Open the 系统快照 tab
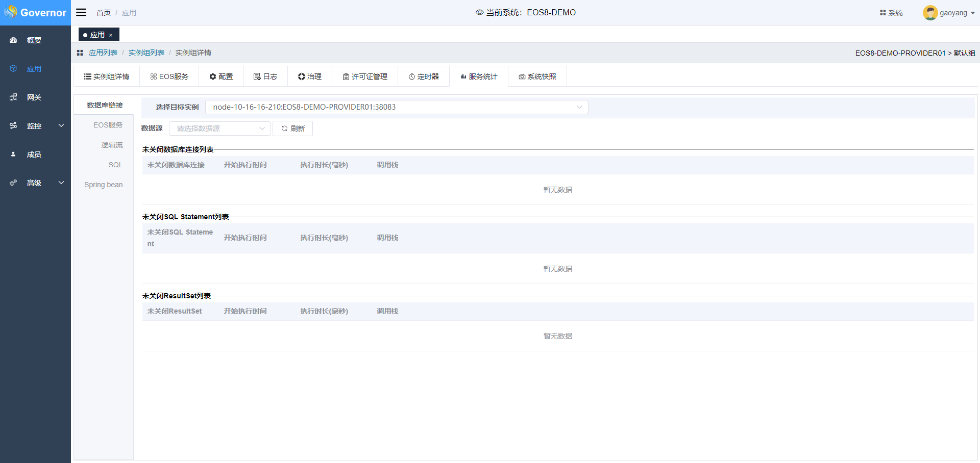The image size is (980, 463). (x=537, y=76)
